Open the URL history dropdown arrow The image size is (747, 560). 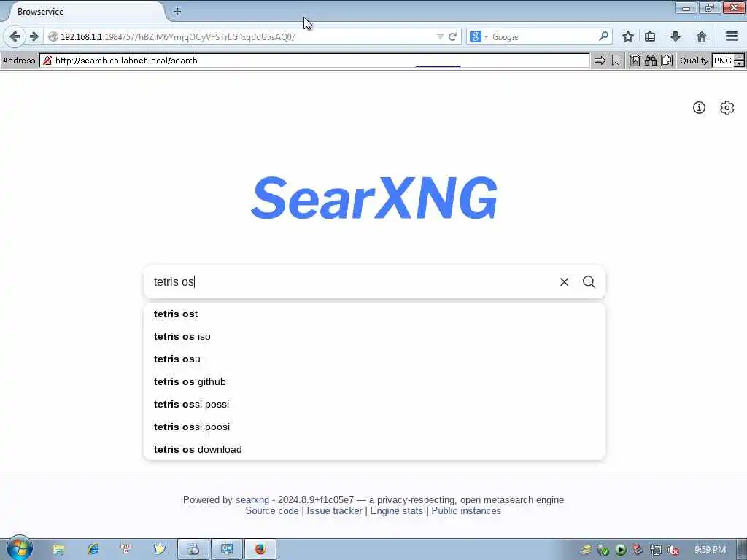click(440, 36)
